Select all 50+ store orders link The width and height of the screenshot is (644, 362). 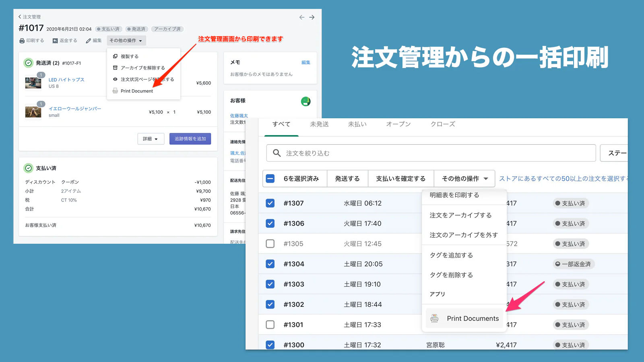563,179
